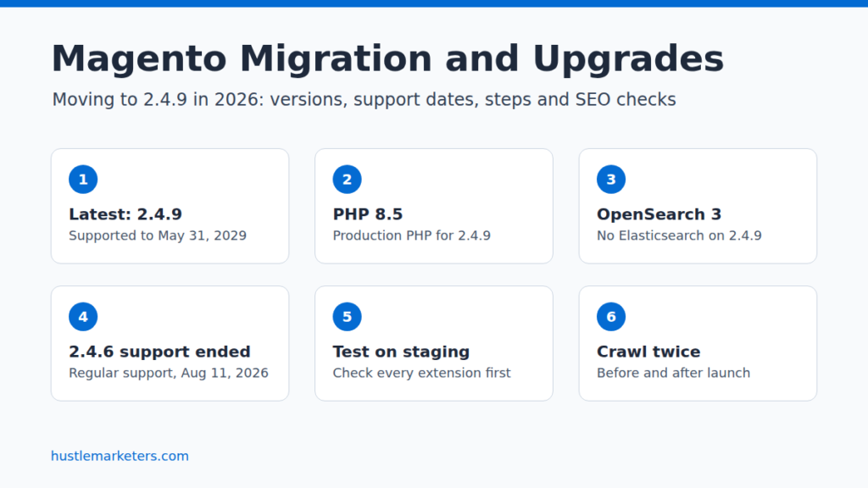
Task: Open the hustlemarketers.com link
Action: [120, 456]
